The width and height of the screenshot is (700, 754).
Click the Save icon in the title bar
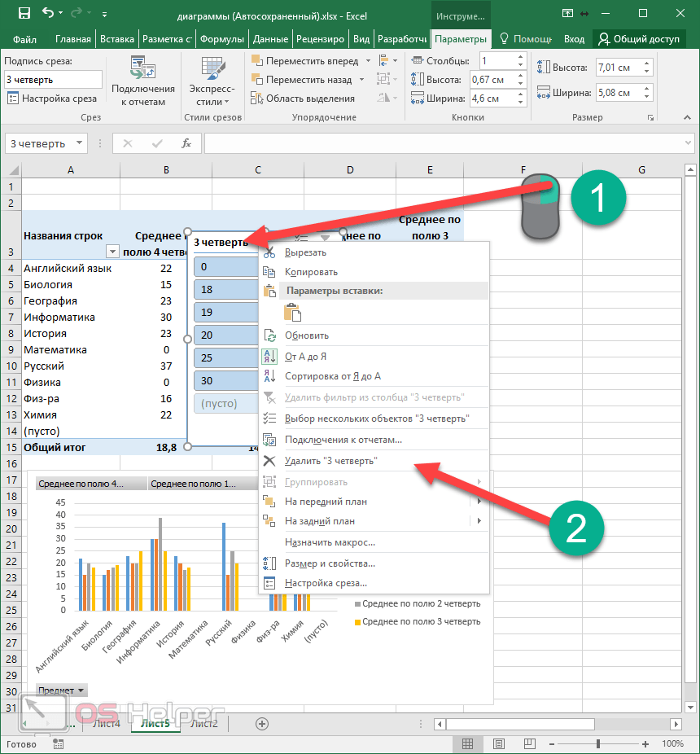click(x=24, y=14)
